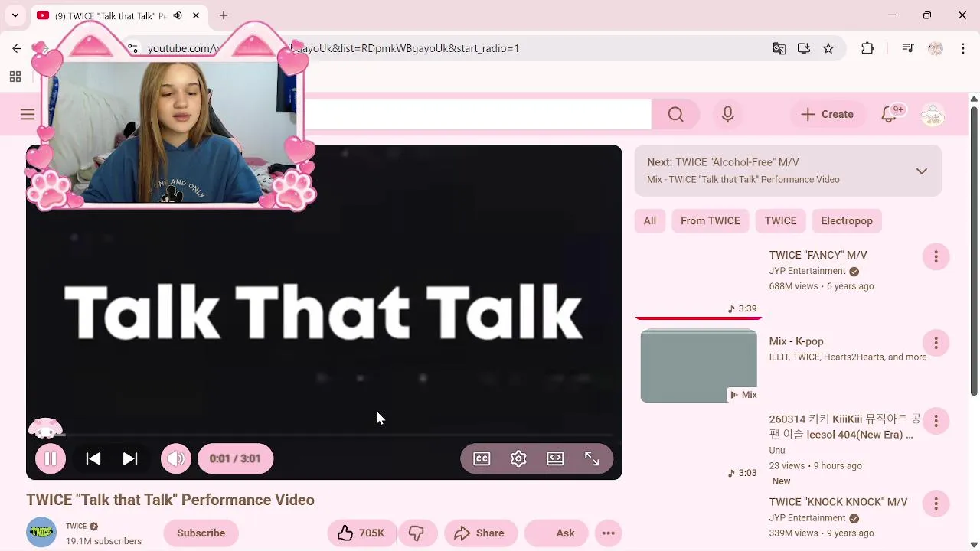Switch to theater mode view

point(555,458)
